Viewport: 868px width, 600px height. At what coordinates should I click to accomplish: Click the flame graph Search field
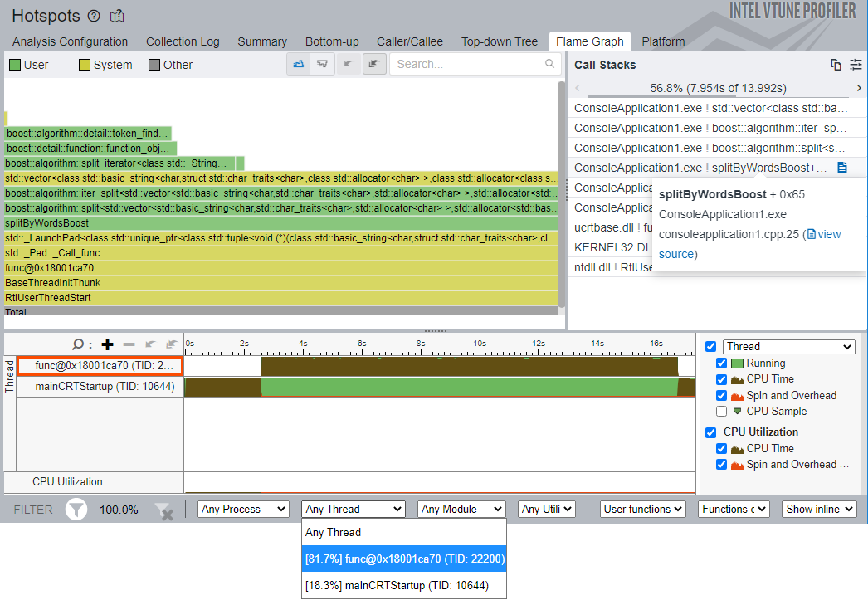click(468, 64)
